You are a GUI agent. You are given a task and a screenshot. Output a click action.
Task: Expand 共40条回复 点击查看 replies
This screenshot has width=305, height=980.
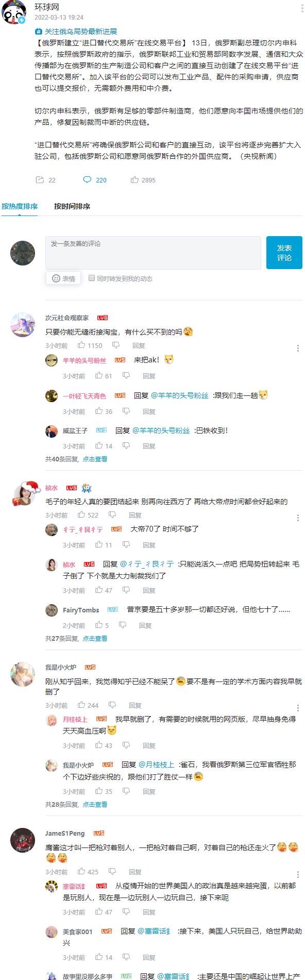(x=76, y=459)
